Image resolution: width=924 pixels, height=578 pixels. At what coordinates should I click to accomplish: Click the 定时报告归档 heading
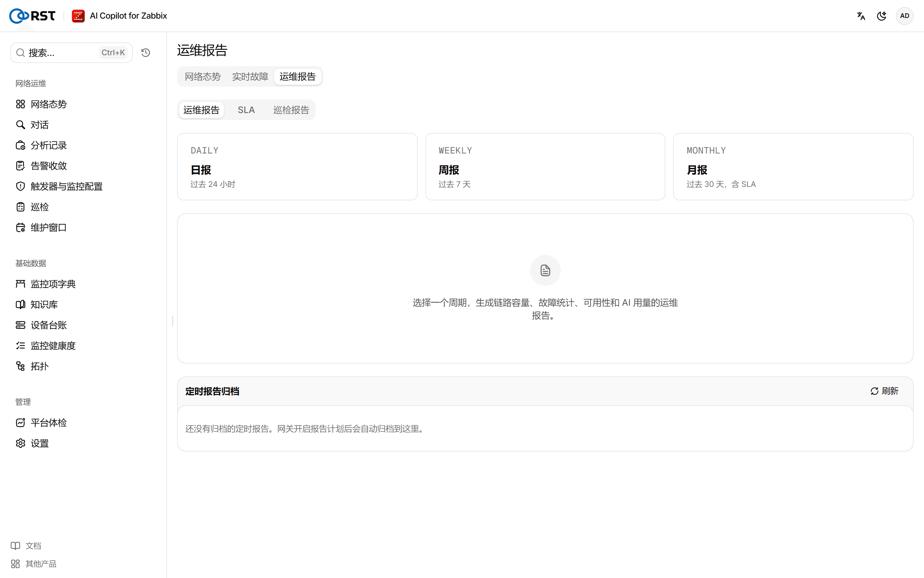point(212,391)
